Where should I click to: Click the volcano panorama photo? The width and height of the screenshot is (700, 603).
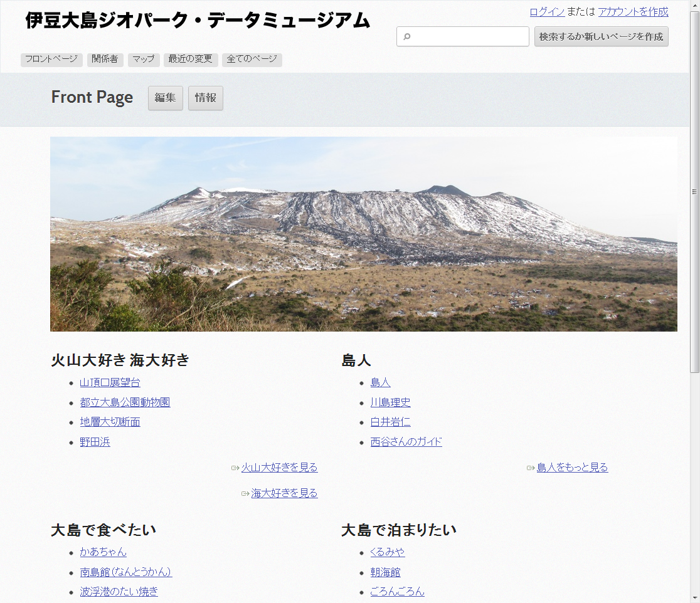(x=363, y=234)
